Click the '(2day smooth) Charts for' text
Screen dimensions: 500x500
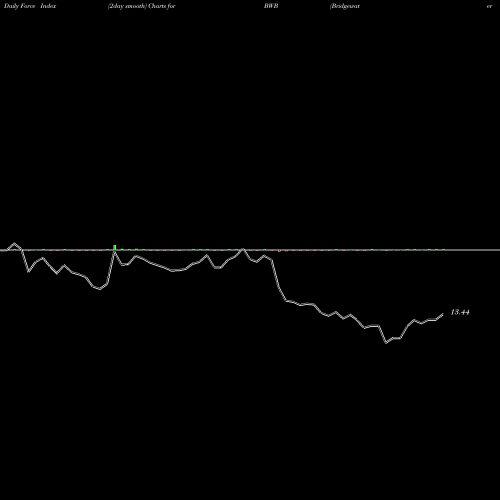tap(142, 6)
